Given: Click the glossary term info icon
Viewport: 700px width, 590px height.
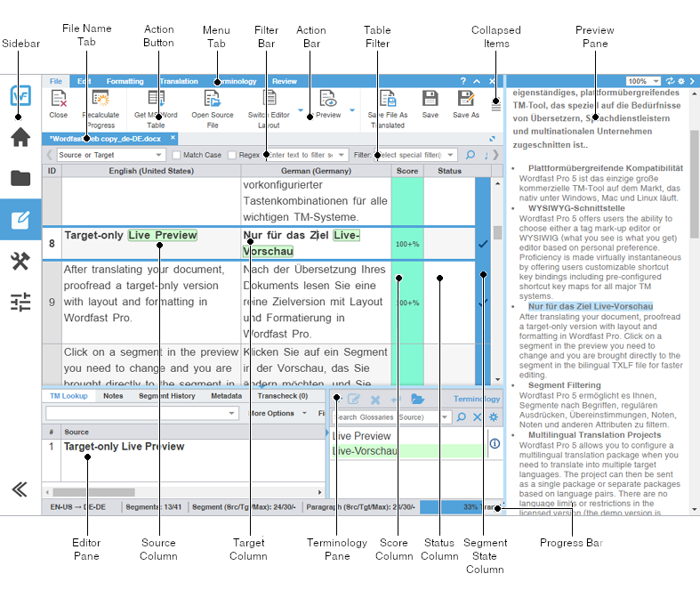Looking at the screenshot, I should point(495,443).
